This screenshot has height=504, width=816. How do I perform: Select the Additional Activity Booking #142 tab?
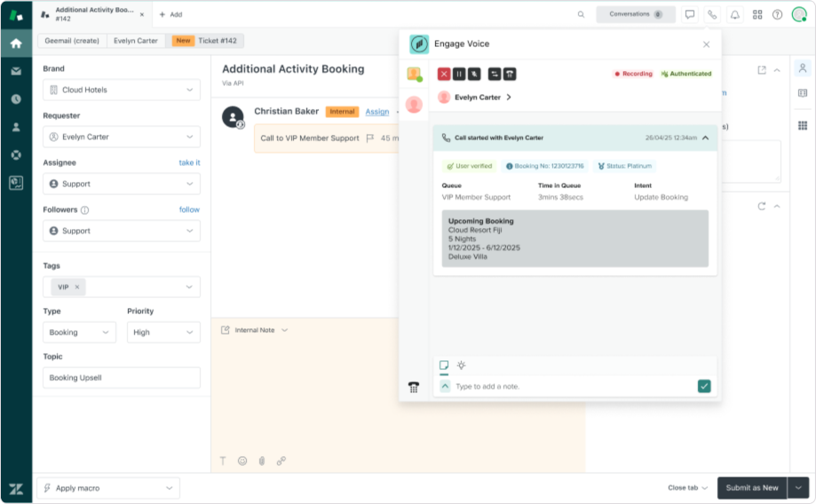[93, 14]
